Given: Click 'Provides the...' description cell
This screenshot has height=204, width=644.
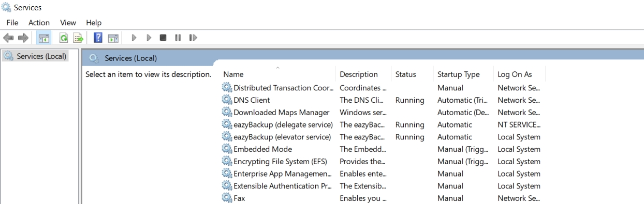Looking at the screenshot, I should click(363, 161).
